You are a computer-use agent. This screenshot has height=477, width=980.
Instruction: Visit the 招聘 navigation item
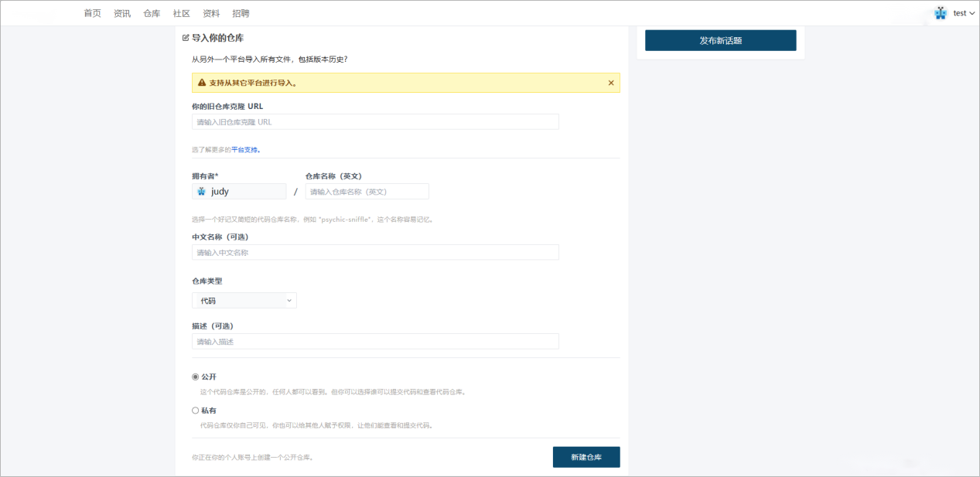coord(241,13)
